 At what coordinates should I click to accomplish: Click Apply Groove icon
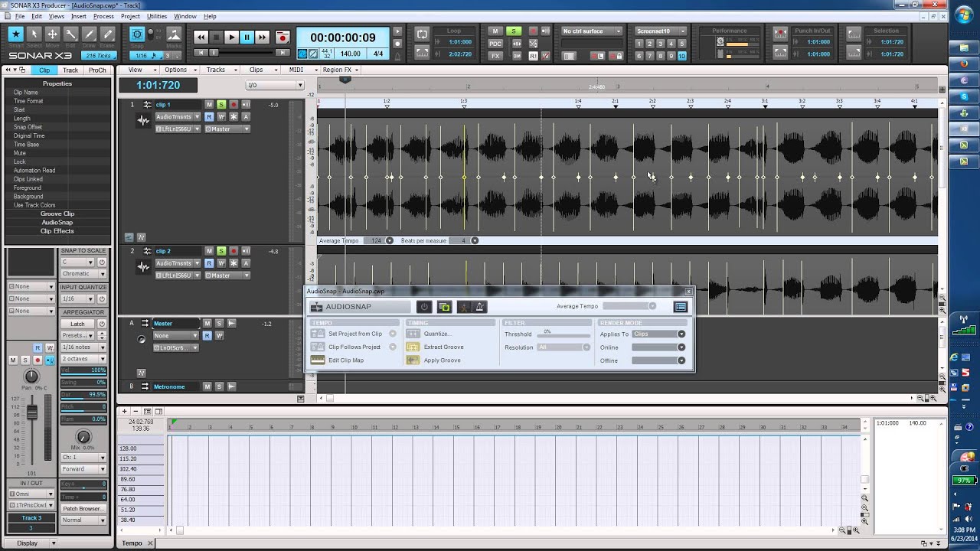tap(413, 360)
